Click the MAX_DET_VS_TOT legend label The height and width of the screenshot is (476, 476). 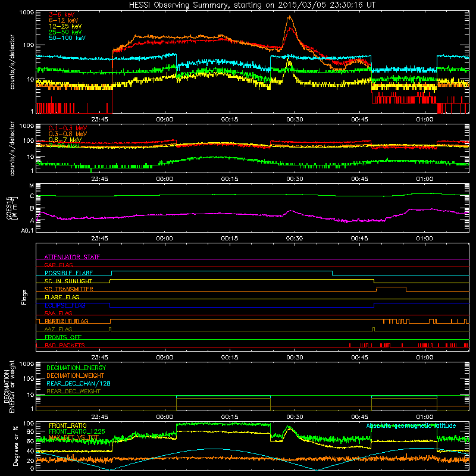[x=74, y=437]
